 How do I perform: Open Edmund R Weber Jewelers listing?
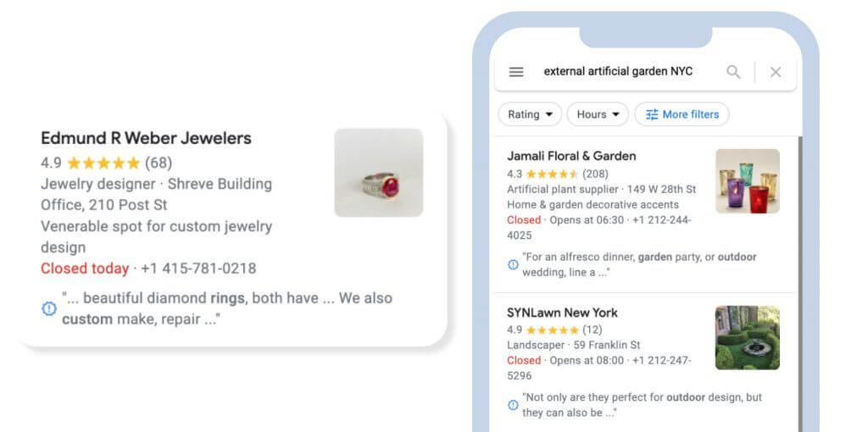pyautogui.click(x=146, y=138)
